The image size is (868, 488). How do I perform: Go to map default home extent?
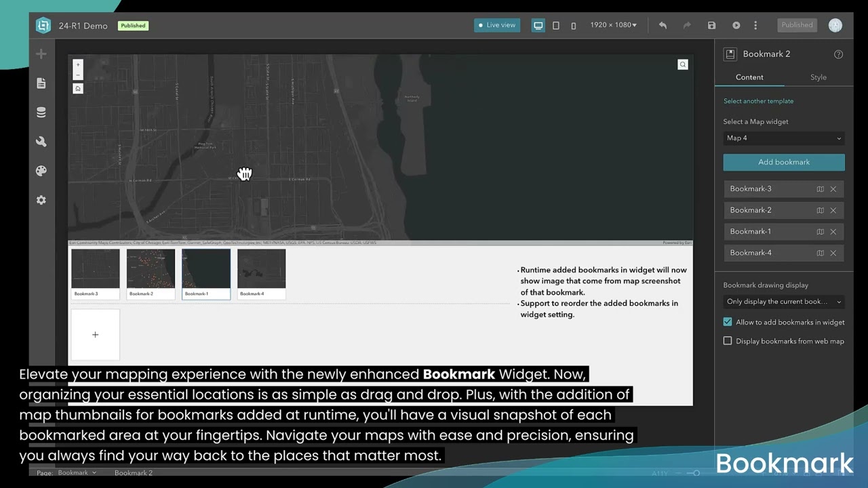[78, 89]
